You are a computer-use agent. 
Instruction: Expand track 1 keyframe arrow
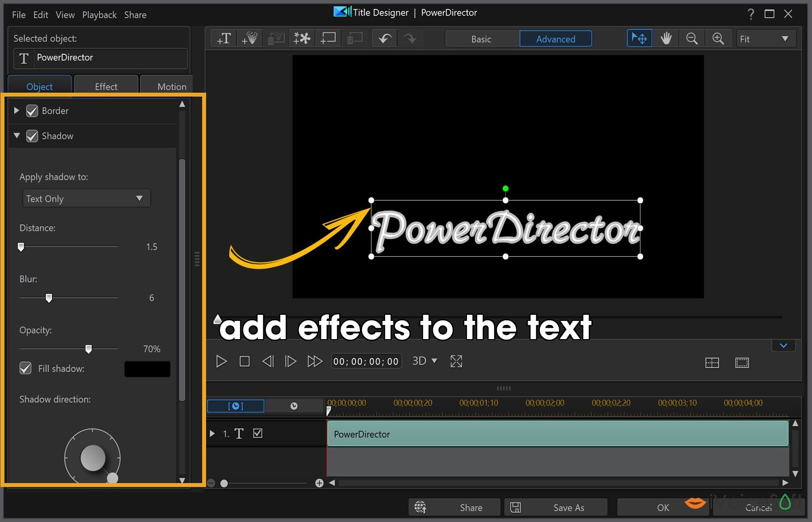tap(212, 434)
